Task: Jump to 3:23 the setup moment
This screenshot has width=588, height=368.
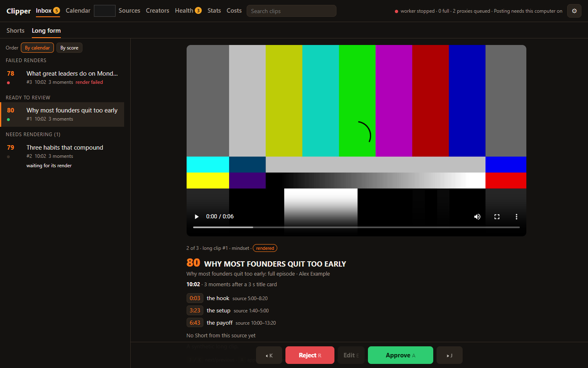Action: pyautogui.click(x=195, y=310)
